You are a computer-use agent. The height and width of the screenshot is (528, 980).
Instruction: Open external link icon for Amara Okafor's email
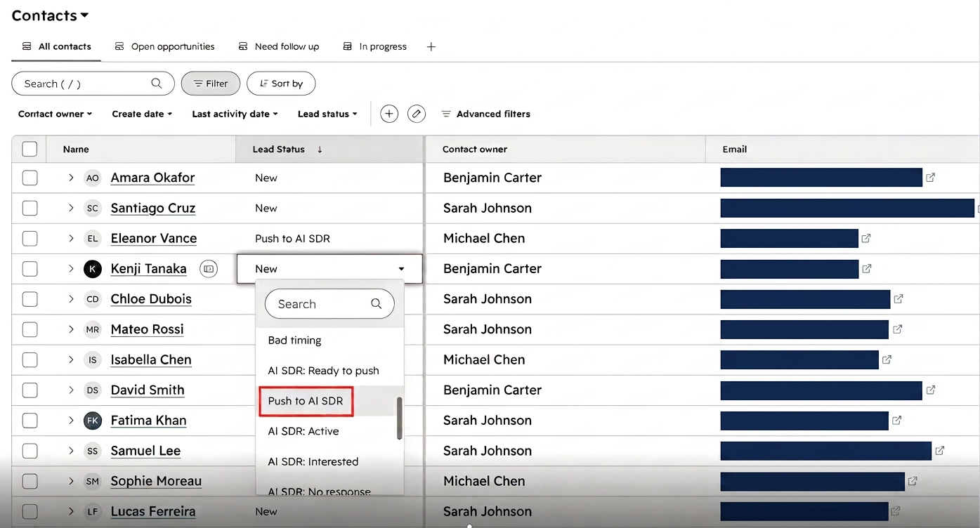coord(930,178)
